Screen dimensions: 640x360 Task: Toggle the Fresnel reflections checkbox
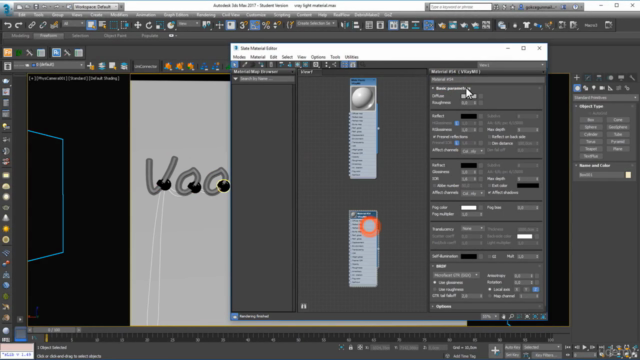[434, 137]
